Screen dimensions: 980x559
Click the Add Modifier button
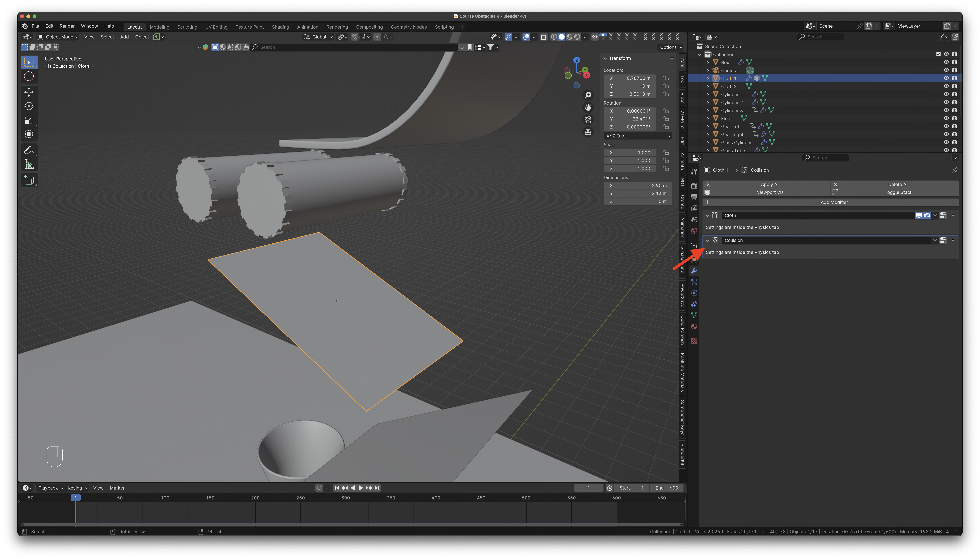[831, 202]
